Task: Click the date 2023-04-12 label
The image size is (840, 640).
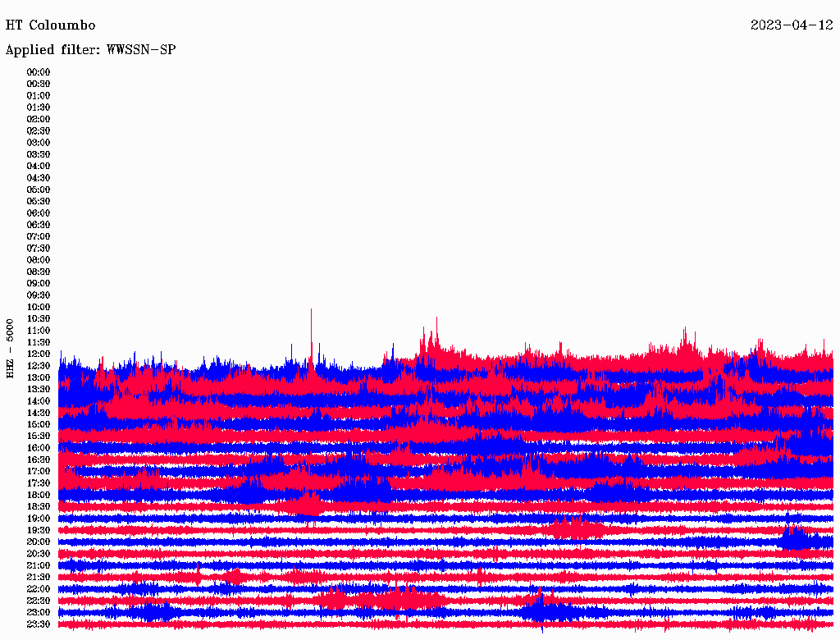Action: coord(791,25)
